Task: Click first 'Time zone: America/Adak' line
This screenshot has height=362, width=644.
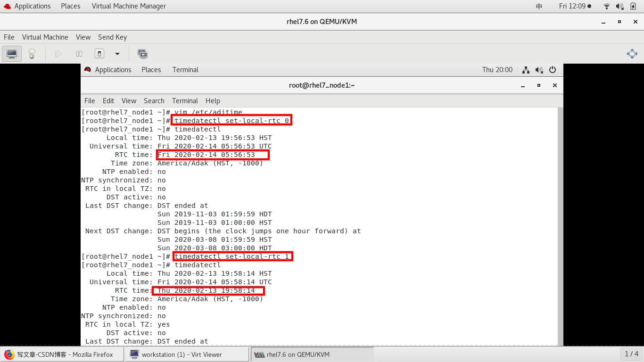Action: 187,163
